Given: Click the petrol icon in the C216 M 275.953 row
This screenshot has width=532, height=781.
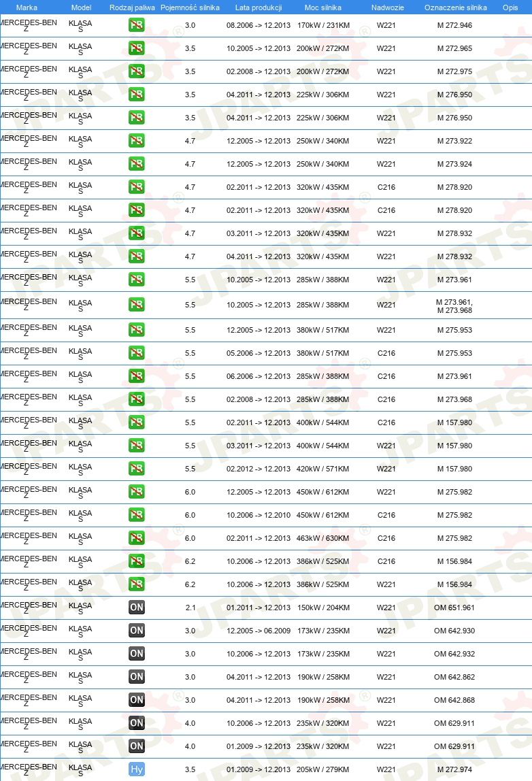Looking at the screenshot, I should [x=137, y=353].
